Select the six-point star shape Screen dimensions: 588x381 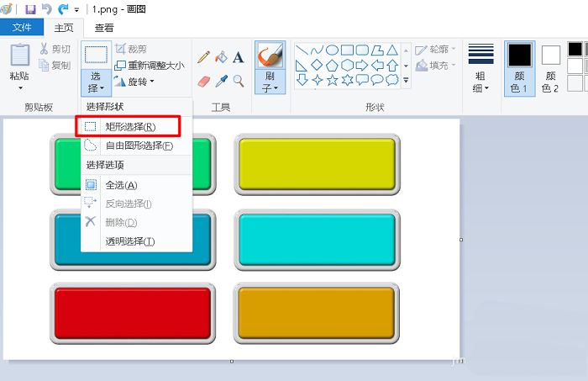347,80
